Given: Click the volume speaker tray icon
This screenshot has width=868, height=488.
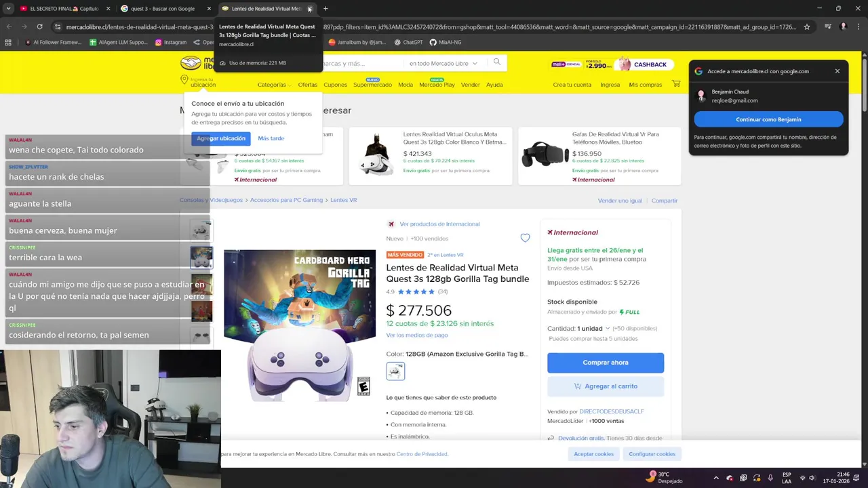Looking at the screenshot, I should coord(812,478).
